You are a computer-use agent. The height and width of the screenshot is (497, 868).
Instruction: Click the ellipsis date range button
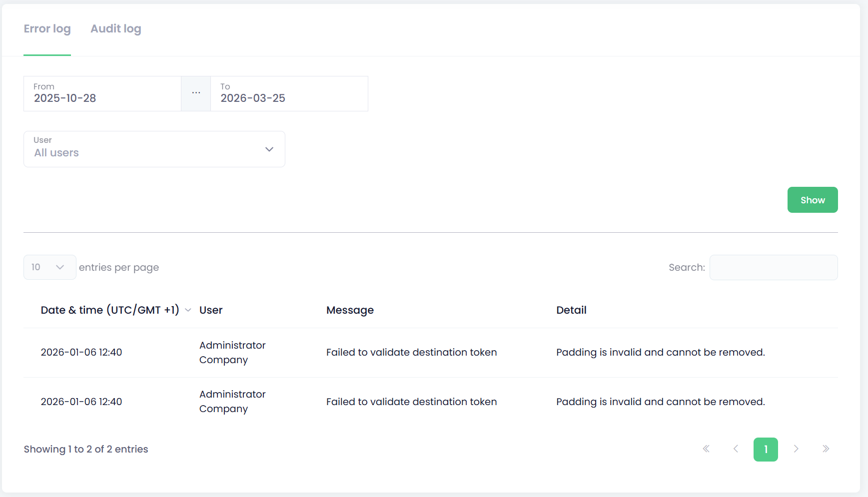point(196,93)
